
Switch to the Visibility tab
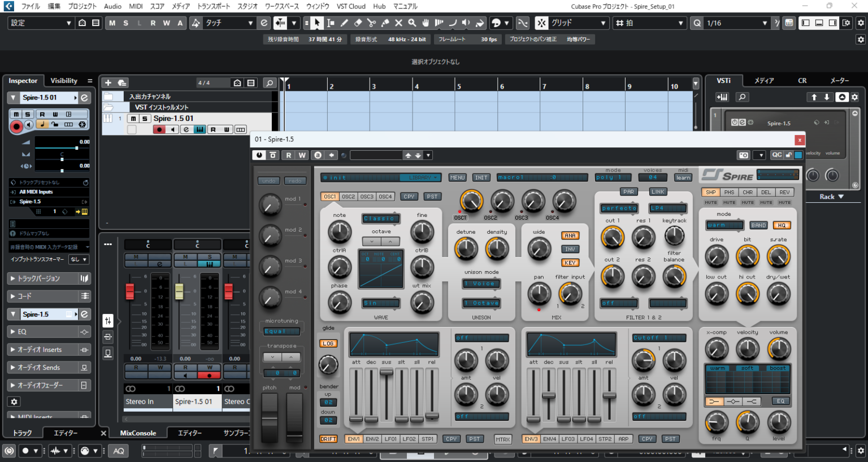(64, 81)
